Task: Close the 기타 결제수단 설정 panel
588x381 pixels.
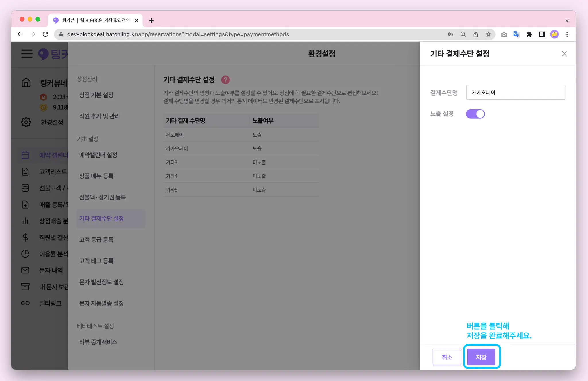Action: click(564, 54)
